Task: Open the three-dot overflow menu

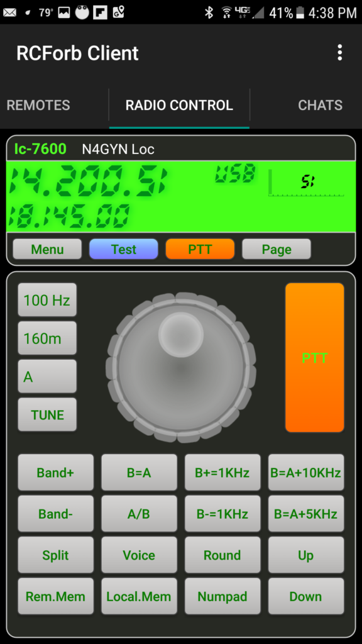Action: pos(339,53)
